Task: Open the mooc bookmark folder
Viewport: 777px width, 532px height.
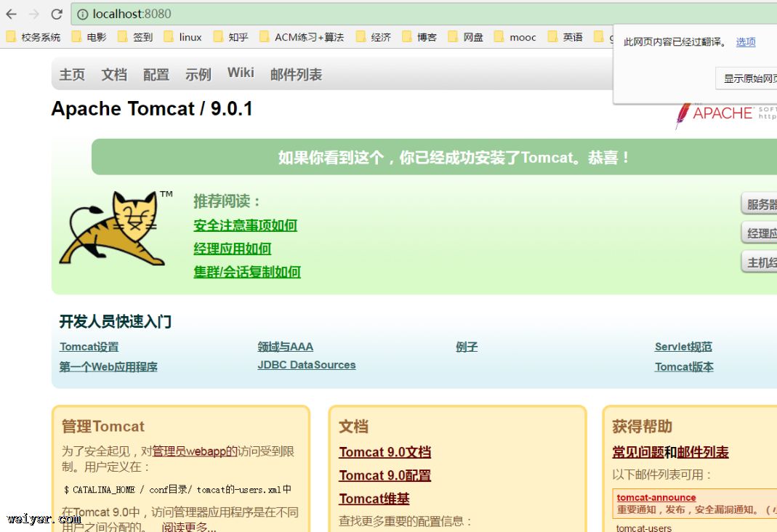Action: [515, 37]
